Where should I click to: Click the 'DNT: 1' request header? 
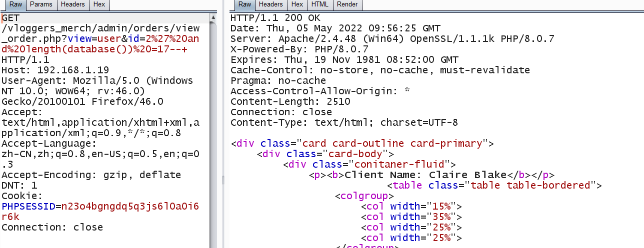tap(19, 185)
